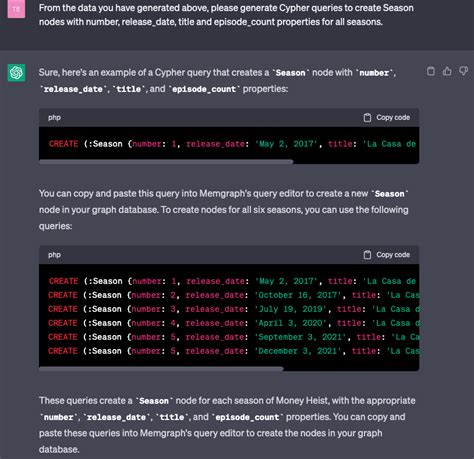Give the response a thumbs up
Image resolution: width=474 pixels, height=459 pixels.
(x=447, y=71)
